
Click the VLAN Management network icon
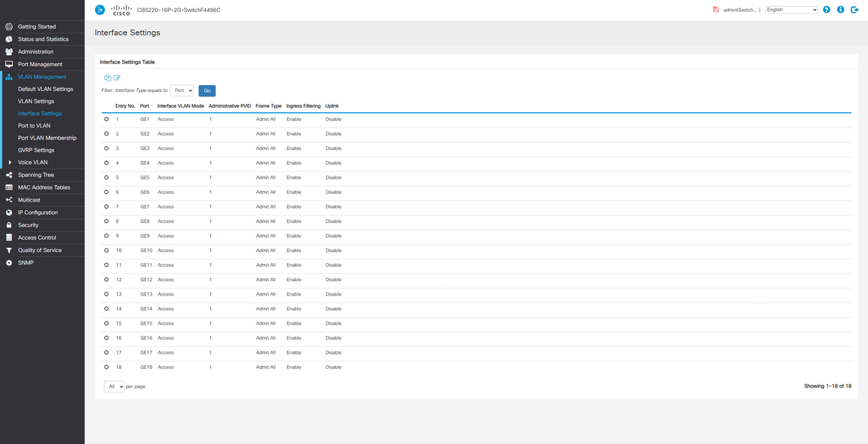tap(9, 77)
